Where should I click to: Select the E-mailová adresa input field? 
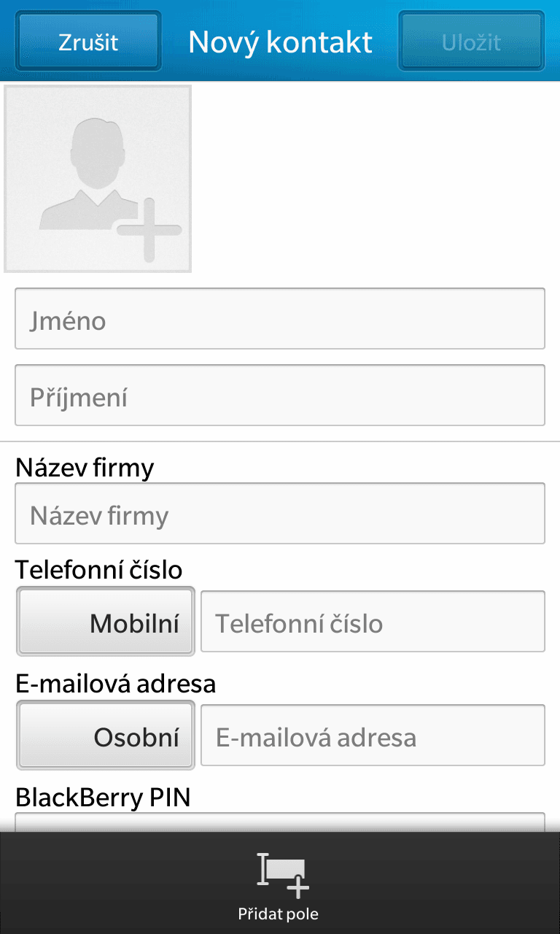pyautogui.click(x=373, y=736)
